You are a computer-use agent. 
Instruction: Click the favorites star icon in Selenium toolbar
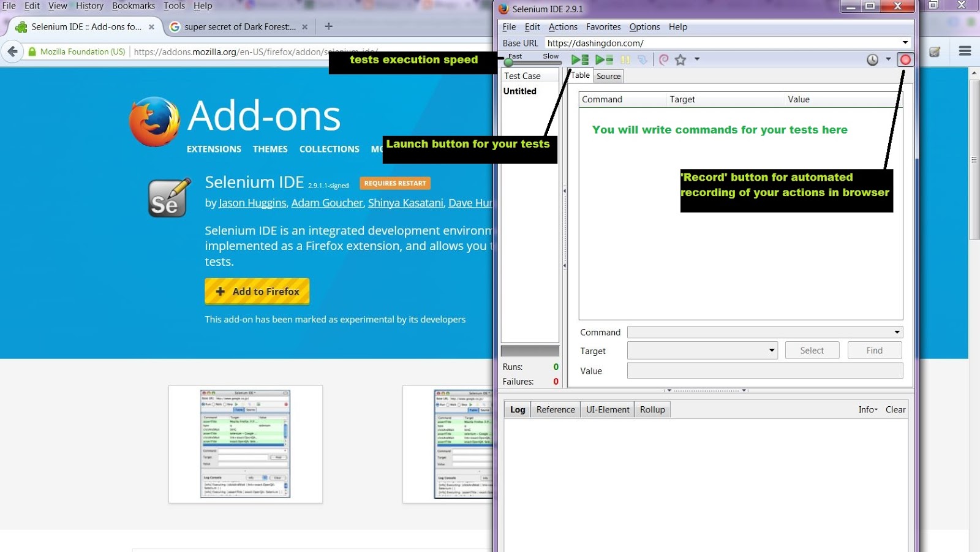click(680, 59)
